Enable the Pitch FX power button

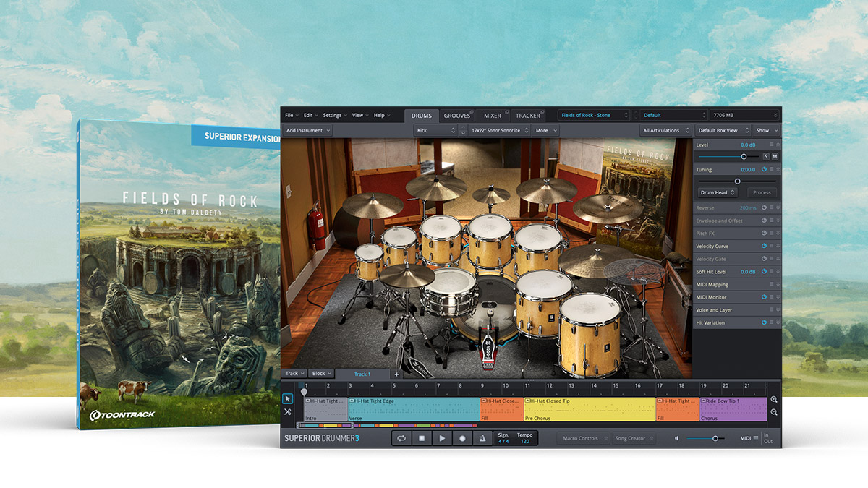tap(764, 234)
